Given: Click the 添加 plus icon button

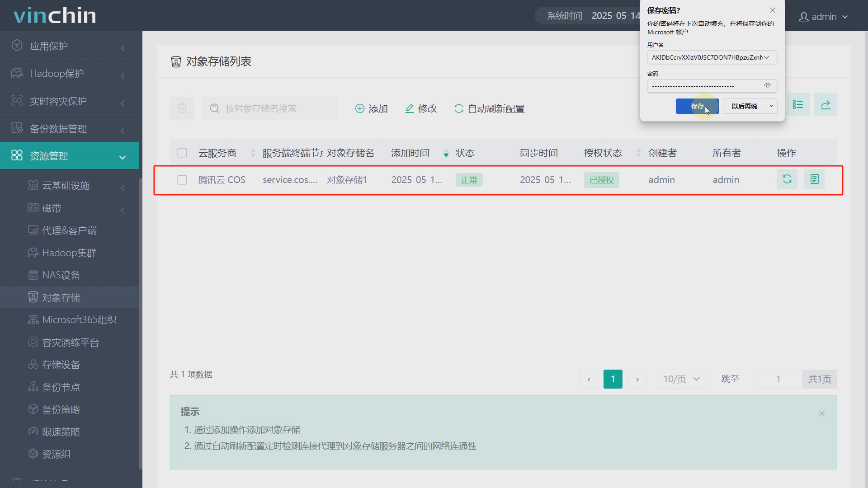Looking at the screenshot, I should tap(371, 108).
